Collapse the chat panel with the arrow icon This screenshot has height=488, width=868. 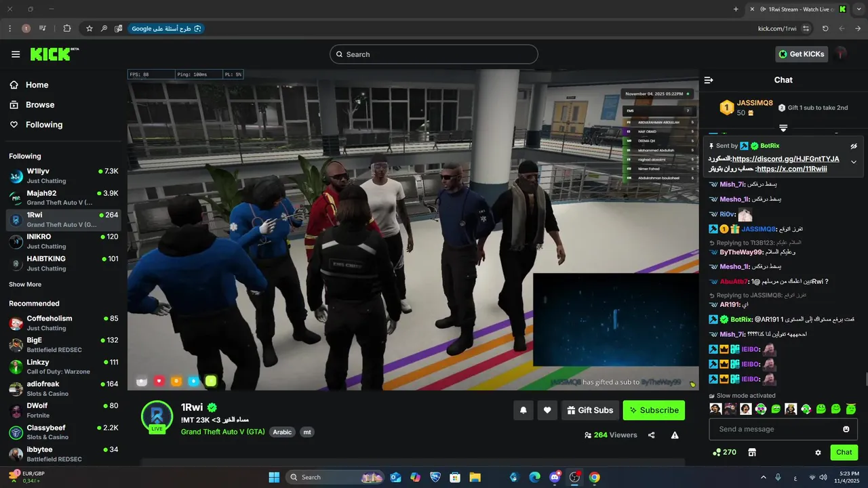tap(709, 80)
